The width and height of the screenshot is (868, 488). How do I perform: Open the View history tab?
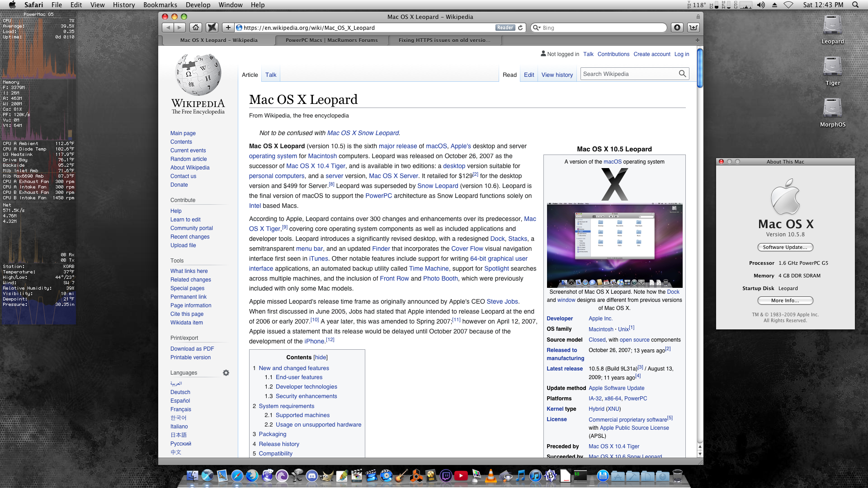(x=557, y=75)
